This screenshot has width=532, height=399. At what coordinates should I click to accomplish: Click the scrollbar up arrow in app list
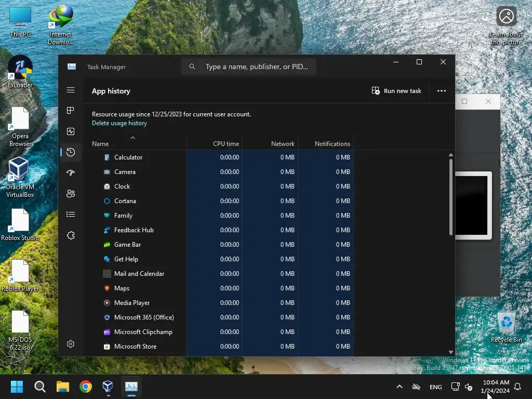pyautogui.click(x=451, y=155)
